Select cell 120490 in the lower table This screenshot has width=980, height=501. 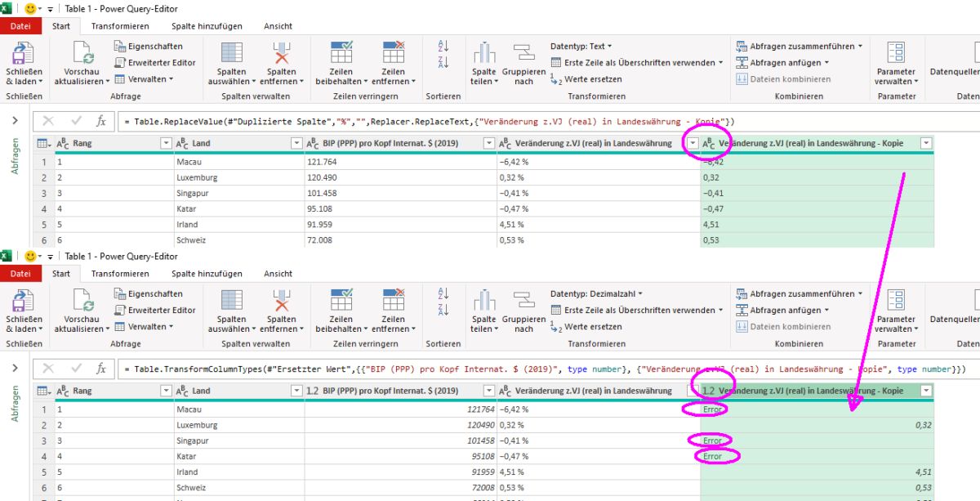(x=400, y=425)
